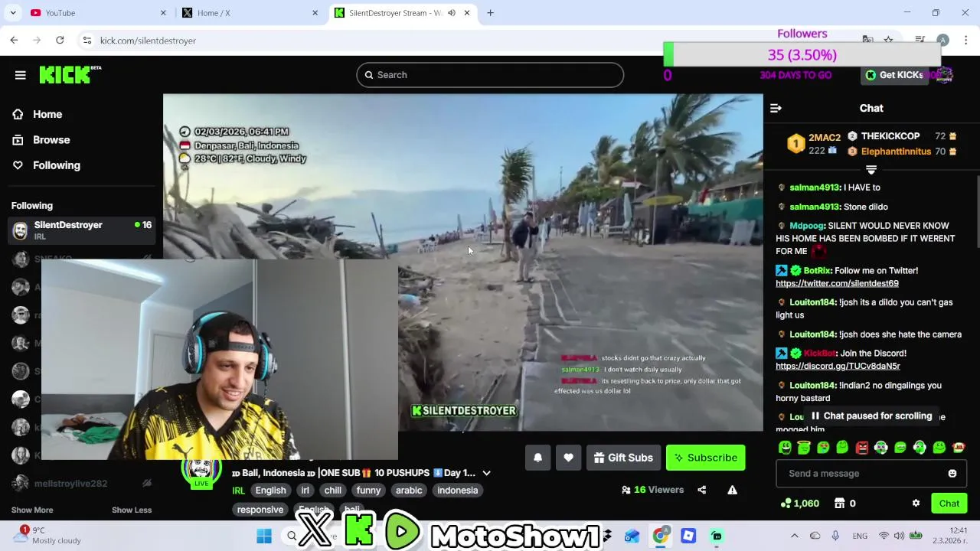Resume chat via 'Chat paused for scrolling'
Screen dimensions: 980x551
click(x=871, y=416)
